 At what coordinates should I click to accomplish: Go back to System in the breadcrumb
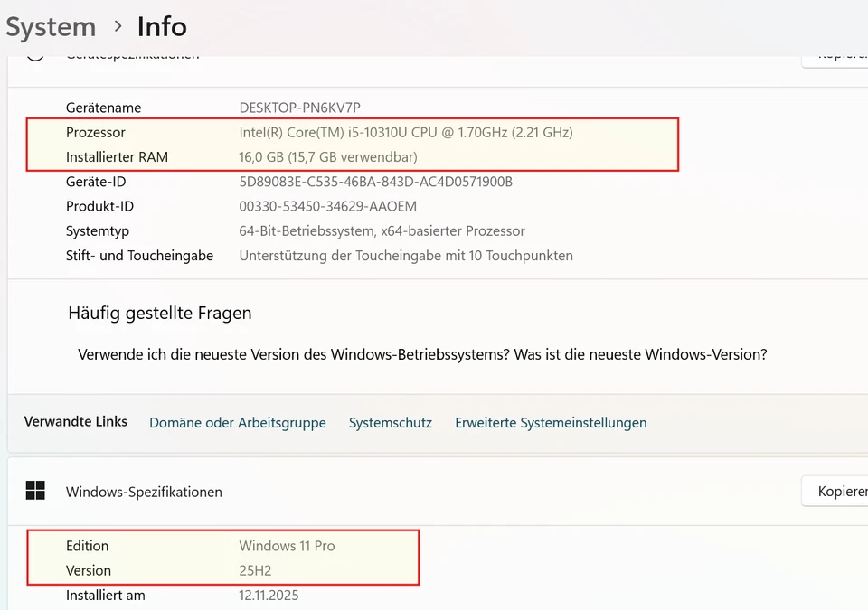click(x=51, y=26)
